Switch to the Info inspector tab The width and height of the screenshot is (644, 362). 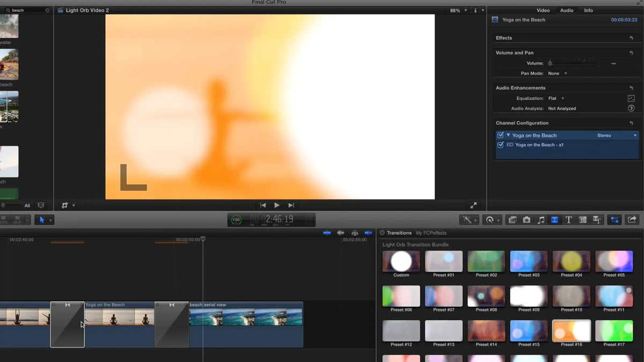click(589, 10)
